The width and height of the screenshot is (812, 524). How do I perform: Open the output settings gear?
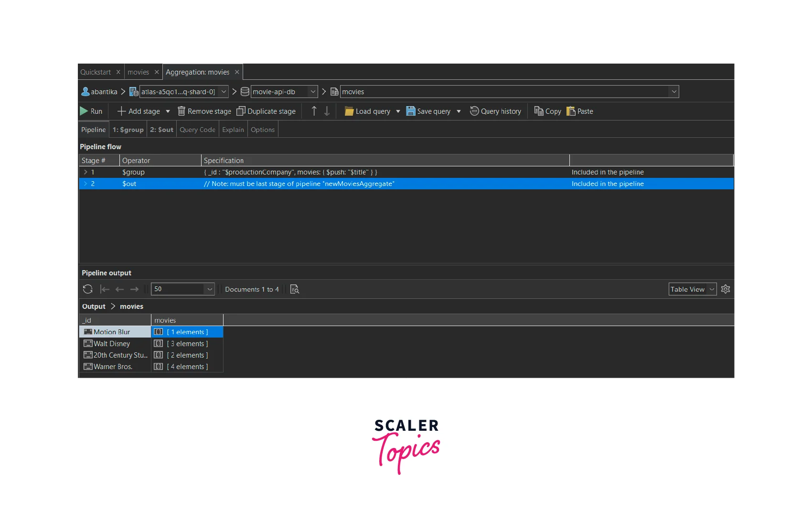coord(726,289)
